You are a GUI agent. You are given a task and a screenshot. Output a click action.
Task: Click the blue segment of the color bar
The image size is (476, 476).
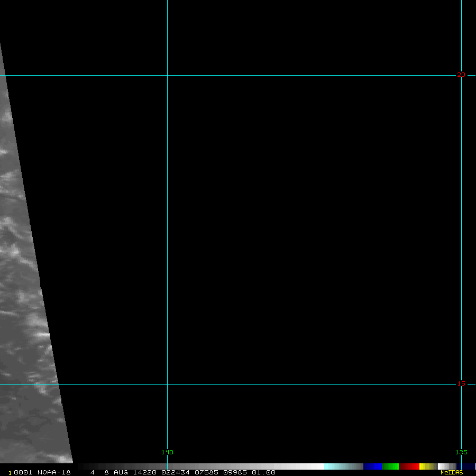pyautogui.click(x=372, y=466)
